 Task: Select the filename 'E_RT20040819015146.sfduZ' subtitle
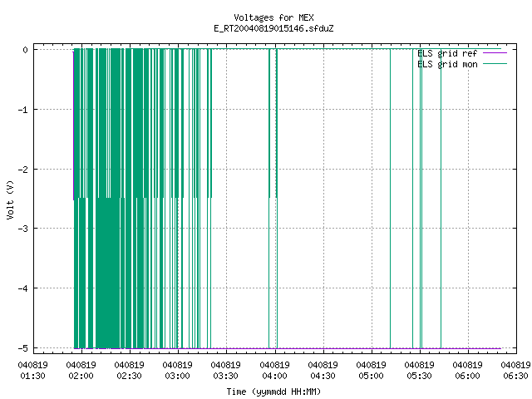point(273,28)
